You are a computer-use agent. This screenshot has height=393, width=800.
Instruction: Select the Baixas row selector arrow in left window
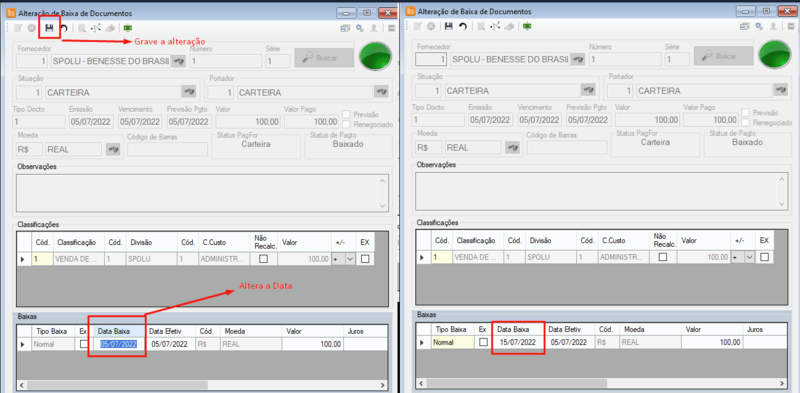tap(22, 344)
